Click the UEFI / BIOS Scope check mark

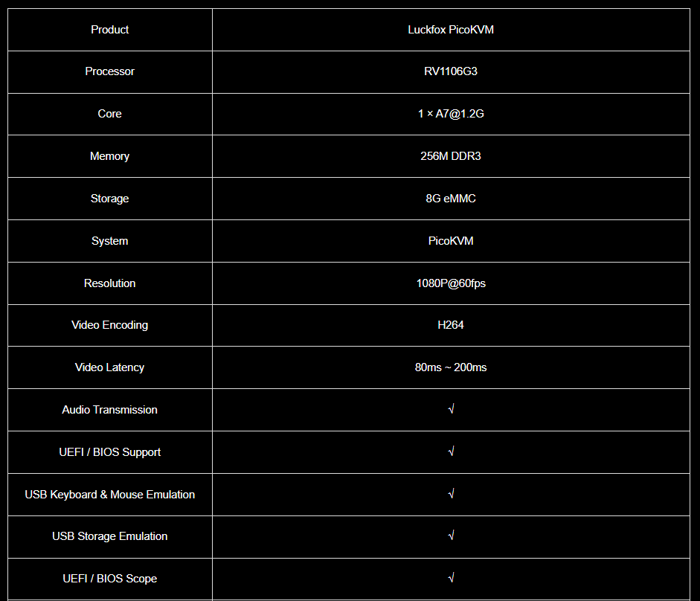(x=452, y=579)
